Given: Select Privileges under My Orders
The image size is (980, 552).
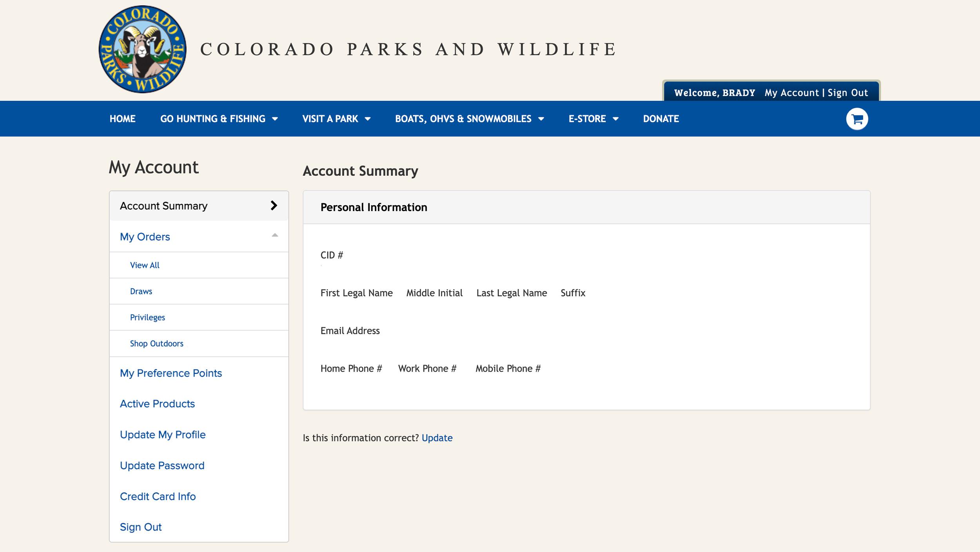Looking at the screenshot, I should point(147,317).
